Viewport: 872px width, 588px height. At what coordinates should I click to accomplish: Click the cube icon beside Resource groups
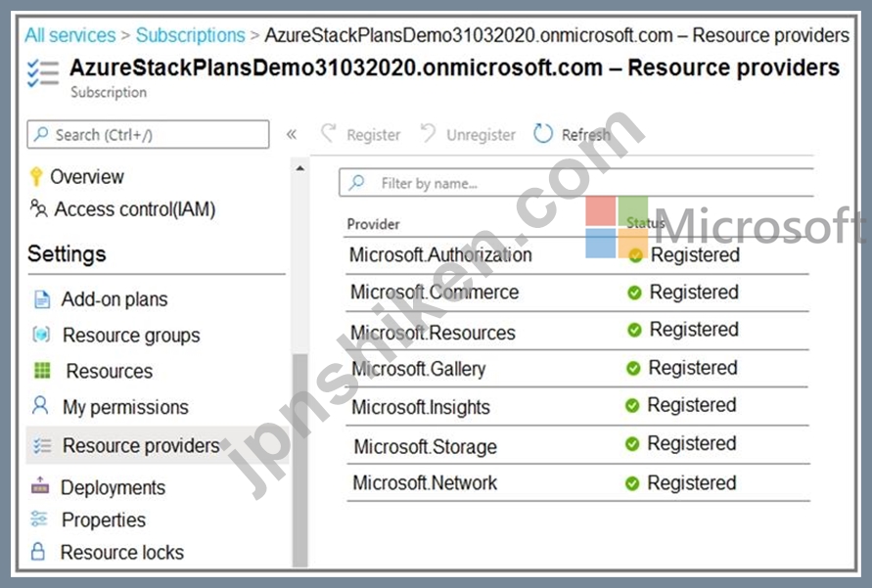point(41,335)
